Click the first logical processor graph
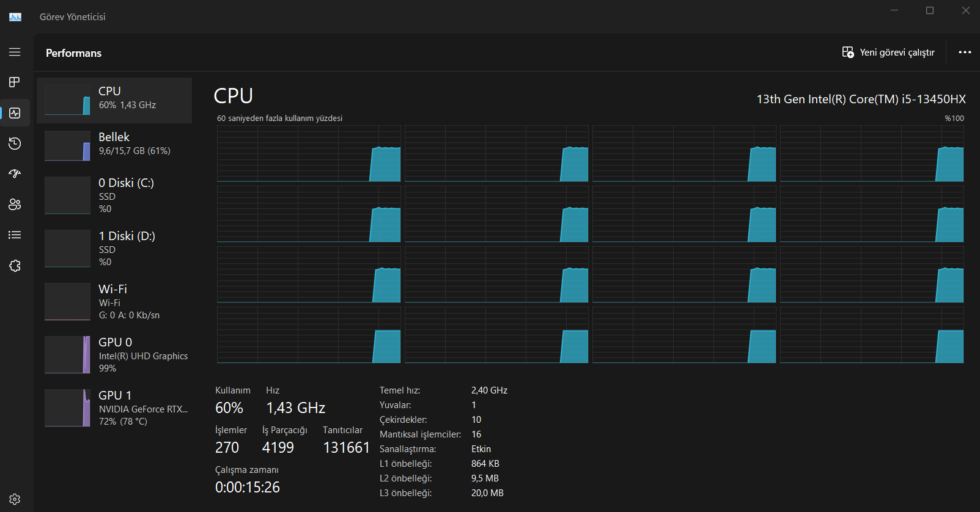980x512 pixels. click(309, 154)
